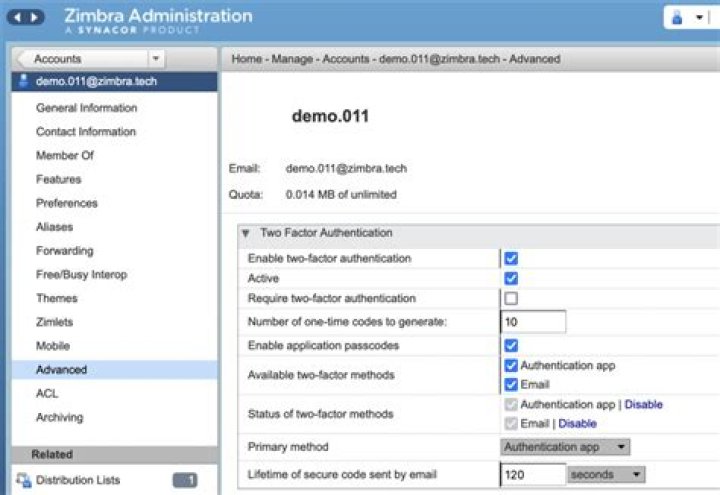
Task: Toggle the Active checkbox
Action: pyautogui.click(x=511, y=278)
